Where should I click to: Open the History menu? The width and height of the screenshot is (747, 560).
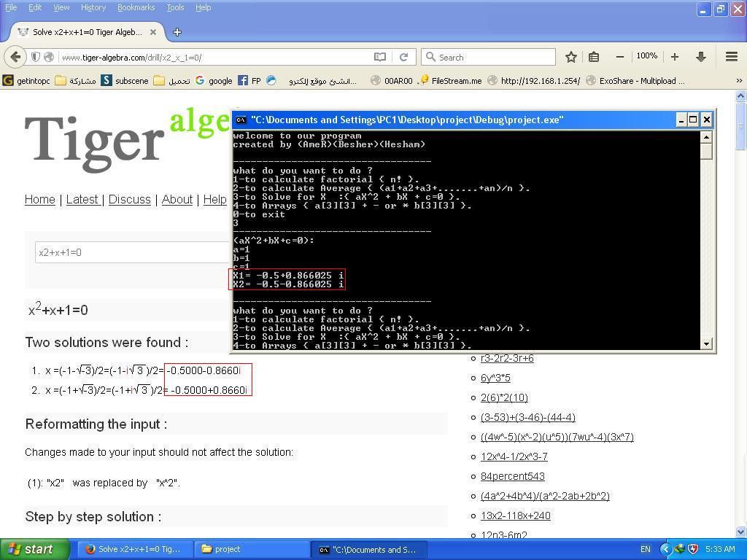93,7
